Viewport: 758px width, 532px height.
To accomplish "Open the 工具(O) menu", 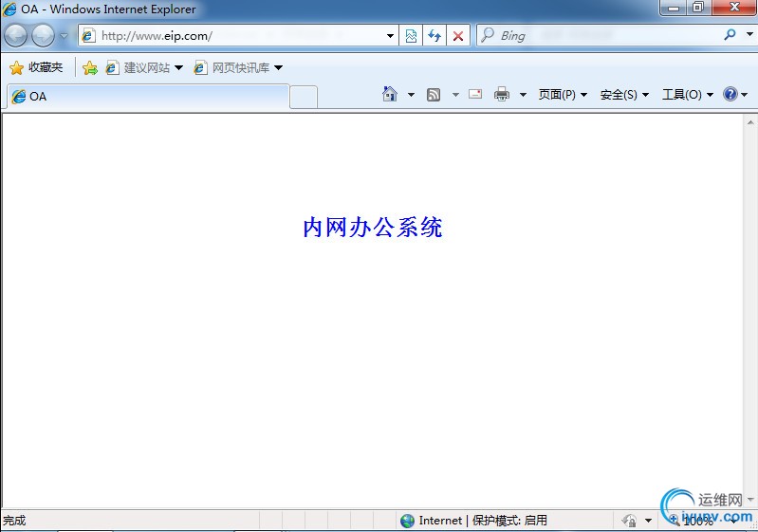I will 688,95.
